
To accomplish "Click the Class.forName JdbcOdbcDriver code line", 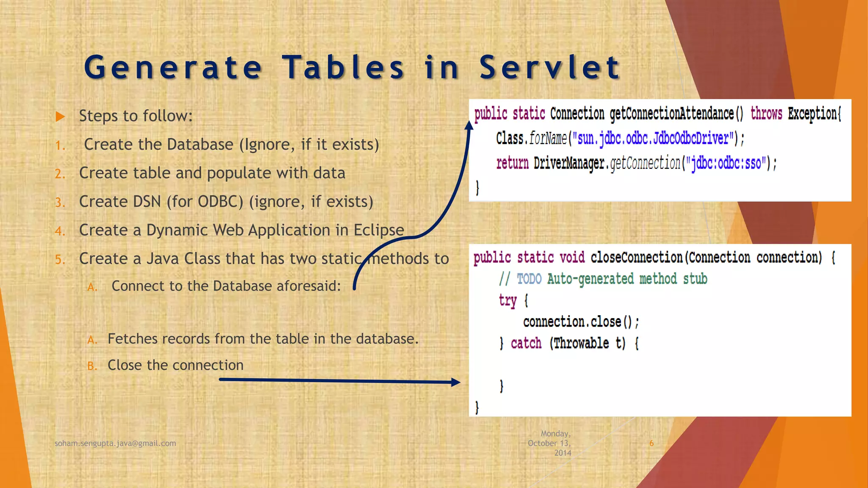I will click(620, 138).
